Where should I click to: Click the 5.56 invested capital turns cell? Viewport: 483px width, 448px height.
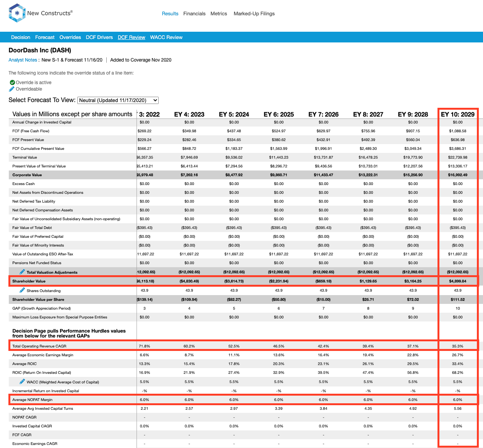pyautogui.click(x=458, y=409)
